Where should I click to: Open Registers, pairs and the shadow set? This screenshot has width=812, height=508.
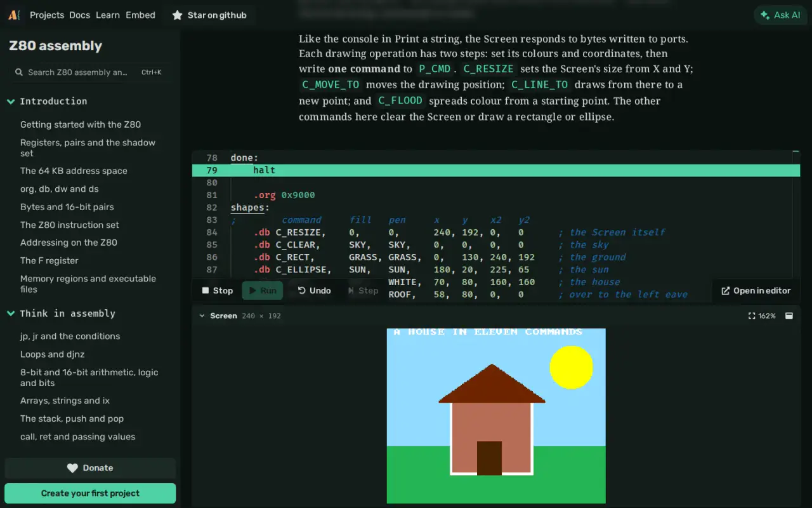[x=88, y=148]
